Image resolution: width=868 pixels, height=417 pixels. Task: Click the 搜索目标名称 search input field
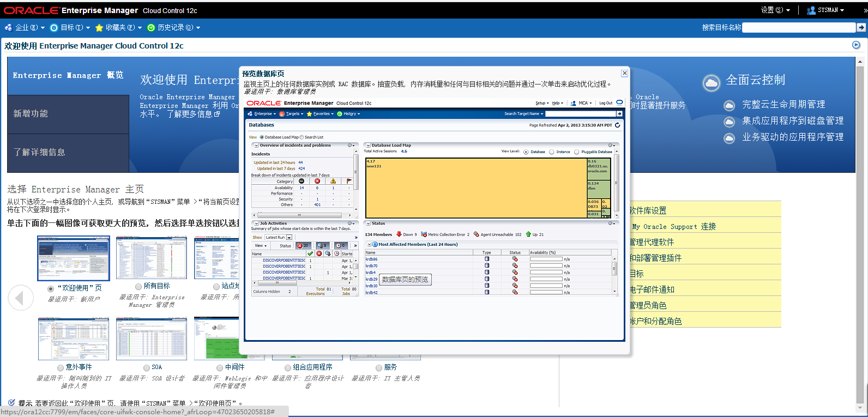coord(799,27)
